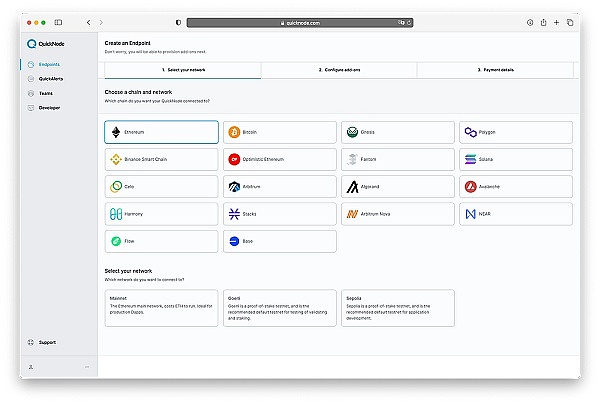Screen dimensions: 600x404
Task: Open the account more options ellipsis
Action: (87, 367)
